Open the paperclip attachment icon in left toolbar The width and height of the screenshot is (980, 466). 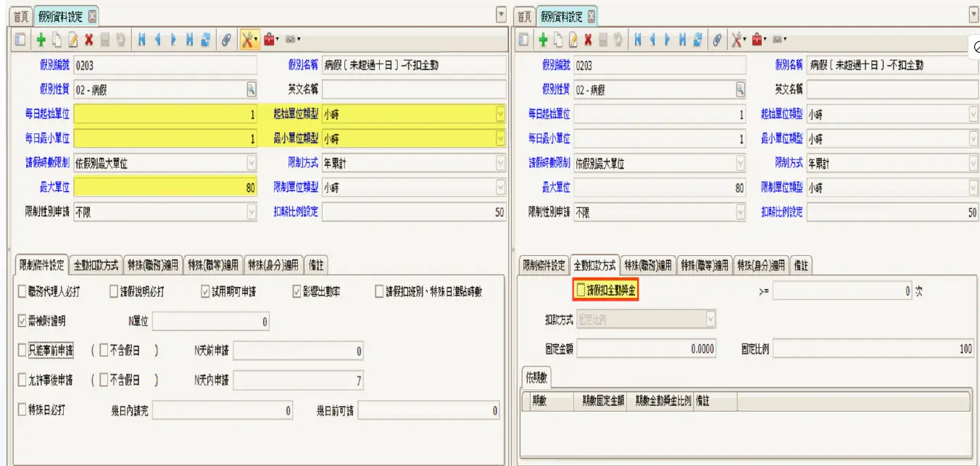[x=226, y=40]
